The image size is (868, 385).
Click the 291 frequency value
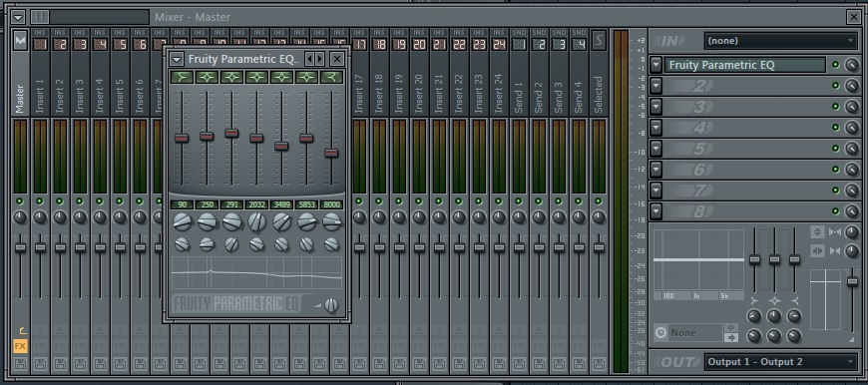(231, 204)
